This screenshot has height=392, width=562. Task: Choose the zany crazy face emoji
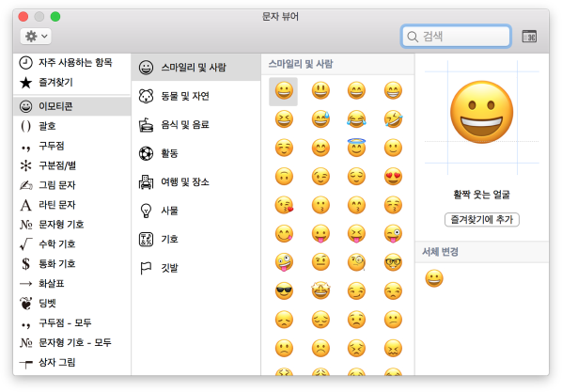[284, 262]
